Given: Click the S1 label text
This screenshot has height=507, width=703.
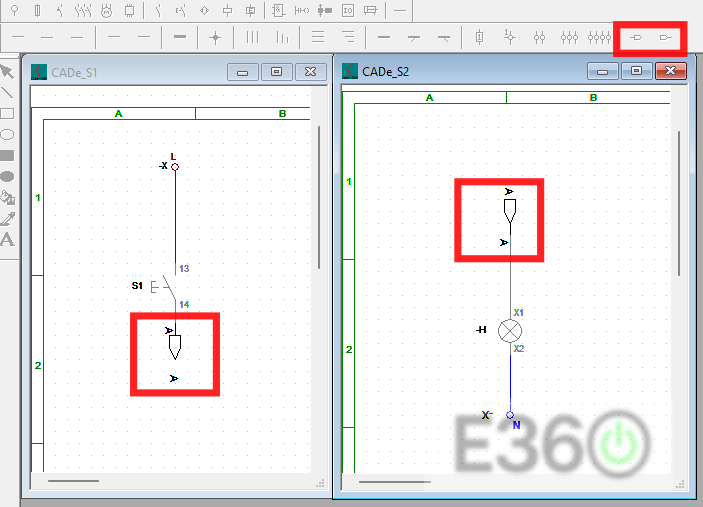Looking at the screenshot, I should (x=137, y=286).
